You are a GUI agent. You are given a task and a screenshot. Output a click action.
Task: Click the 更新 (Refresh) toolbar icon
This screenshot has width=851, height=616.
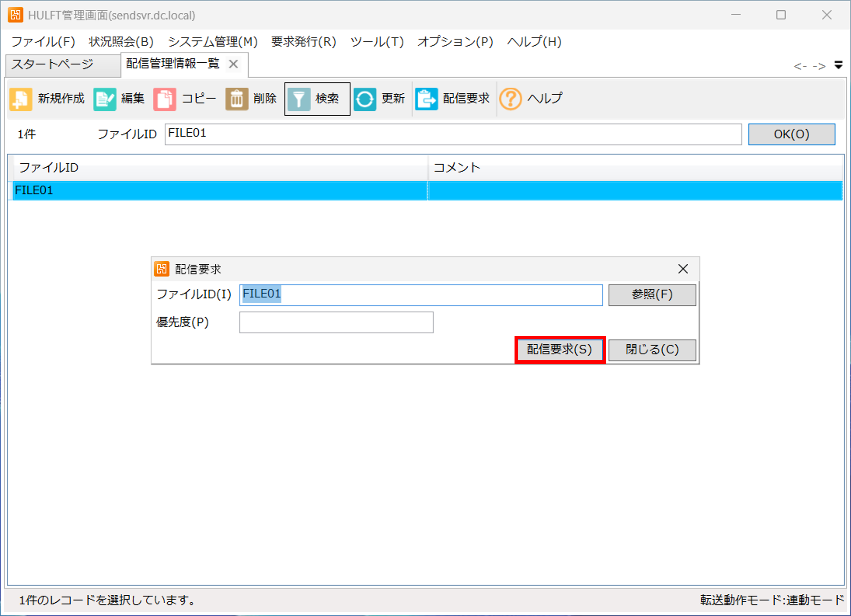365,99
